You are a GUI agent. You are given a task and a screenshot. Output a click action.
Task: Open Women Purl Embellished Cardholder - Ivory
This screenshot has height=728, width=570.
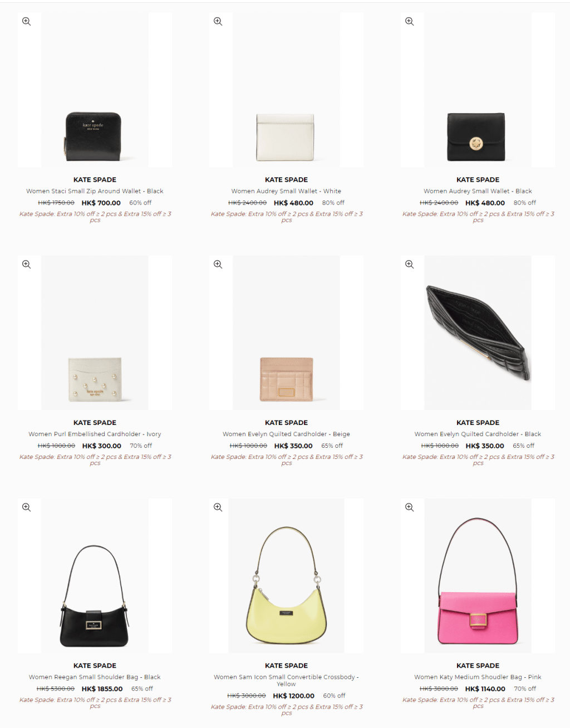(x=95, y=434)
